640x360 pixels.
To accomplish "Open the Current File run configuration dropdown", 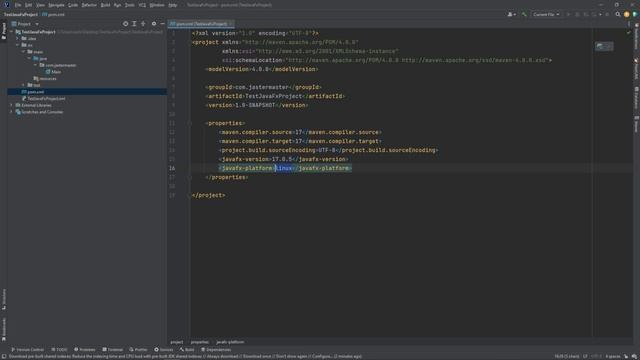I will point(546,14).
